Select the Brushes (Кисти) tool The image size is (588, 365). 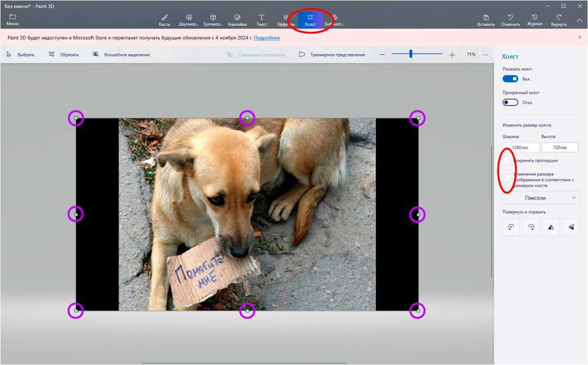[165, 19]
